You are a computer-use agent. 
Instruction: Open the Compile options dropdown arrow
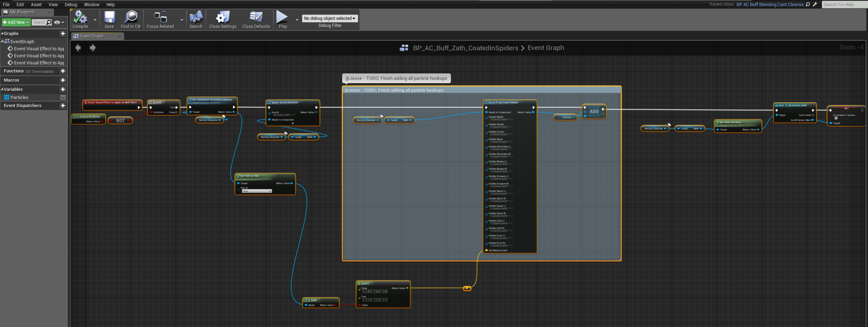(x=95, y=20)
